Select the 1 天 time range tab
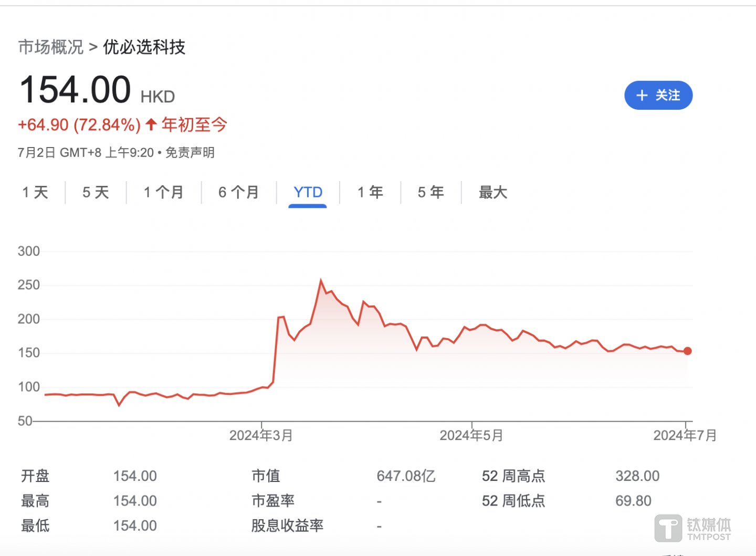The width and height of the screenshot is (756, 556). [35, 192]
